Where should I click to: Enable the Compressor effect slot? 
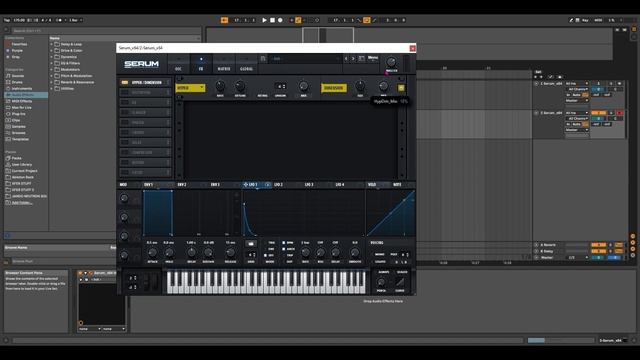125,153
